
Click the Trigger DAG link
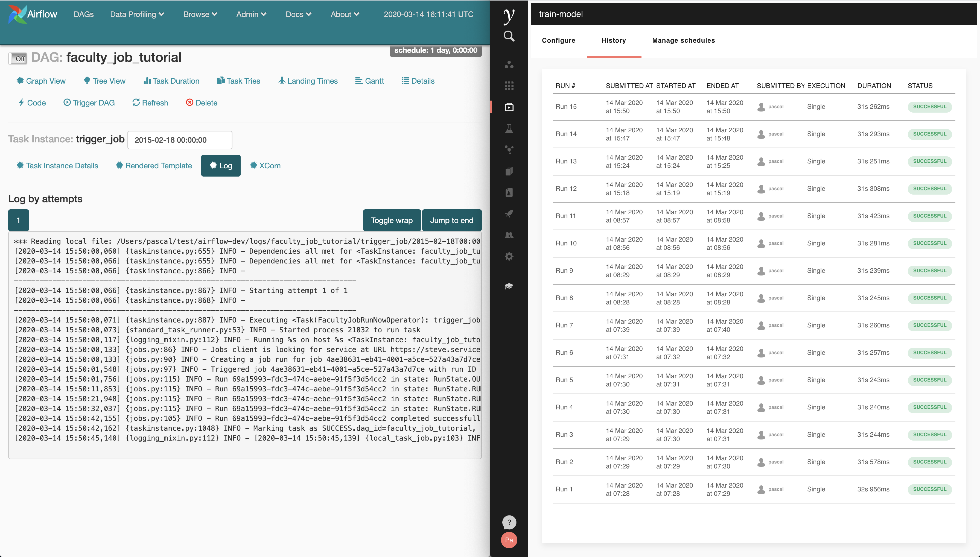(x=89, y=102)
